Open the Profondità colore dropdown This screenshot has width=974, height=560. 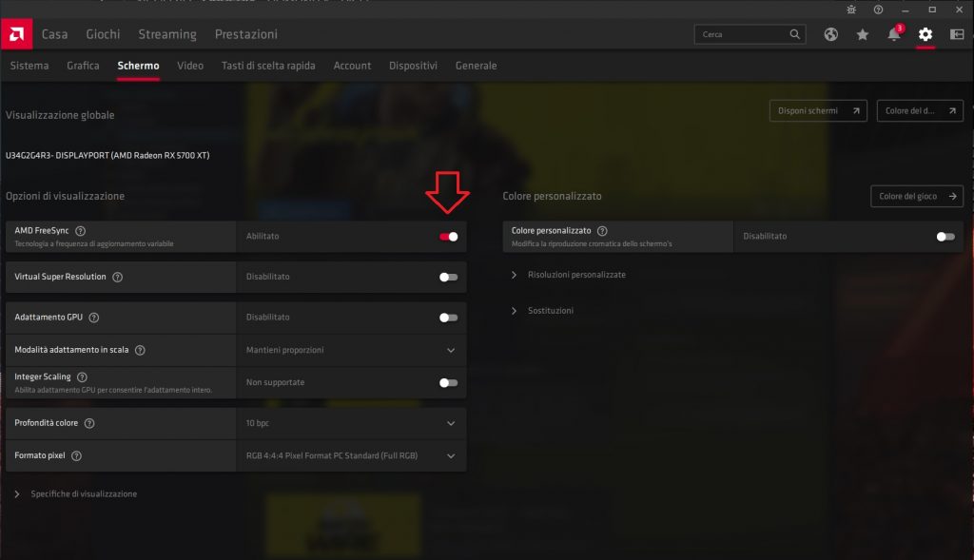[351, 423]
